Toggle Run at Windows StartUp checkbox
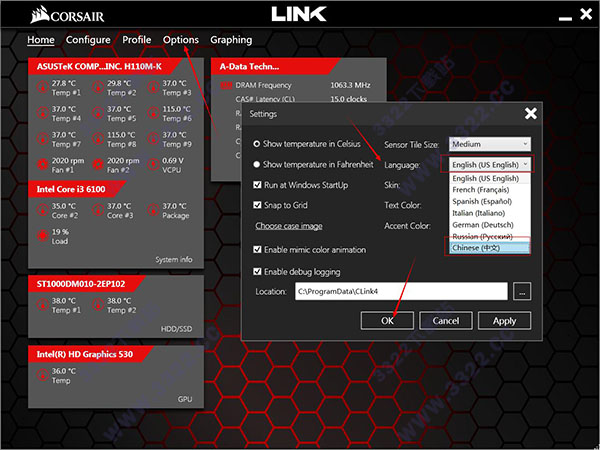 click(x=257, y=185)
